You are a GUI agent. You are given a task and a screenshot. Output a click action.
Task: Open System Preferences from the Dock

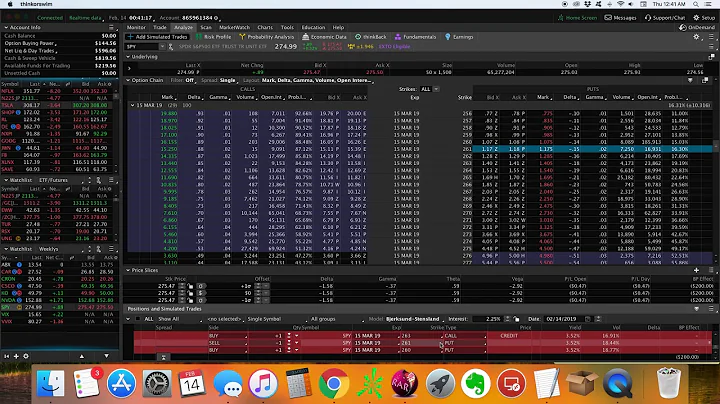pos(157,383)
